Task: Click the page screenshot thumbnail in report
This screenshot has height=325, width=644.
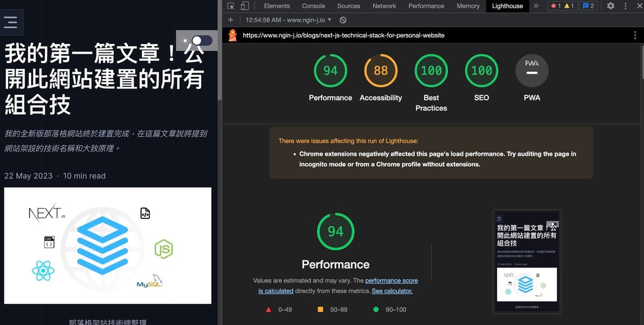Action: 526,261
